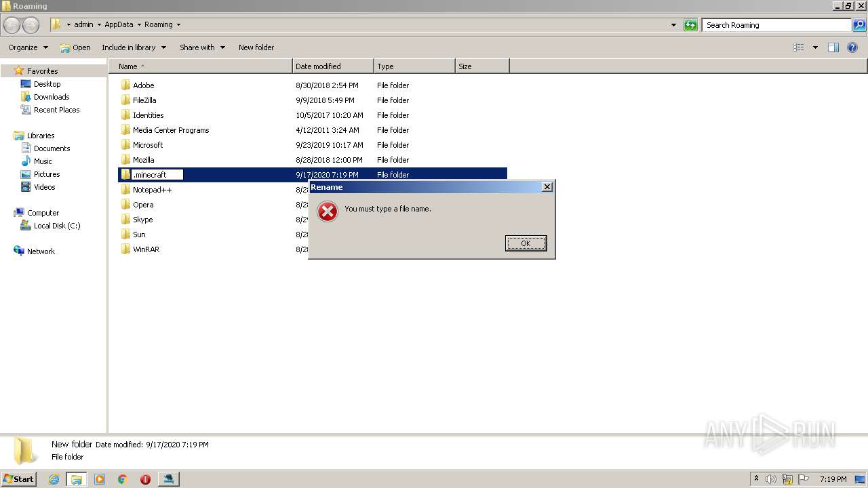Click the Refresh button beside address bar

690,25
